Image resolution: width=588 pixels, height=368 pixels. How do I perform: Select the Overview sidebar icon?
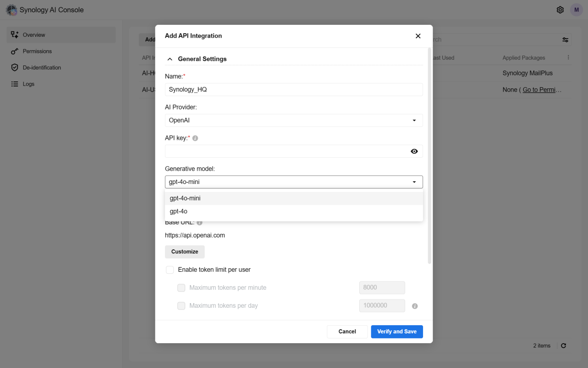pyautogui.click(x=16, y=34)
